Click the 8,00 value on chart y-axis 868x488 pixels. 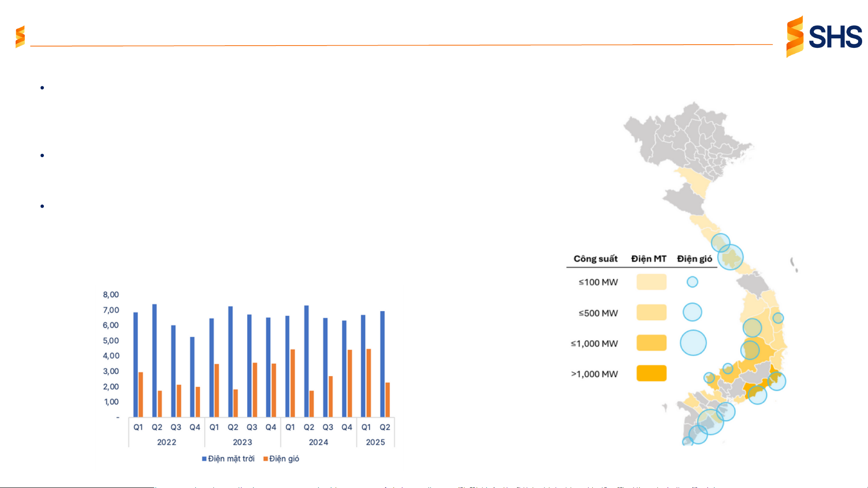tap(111, 295)
